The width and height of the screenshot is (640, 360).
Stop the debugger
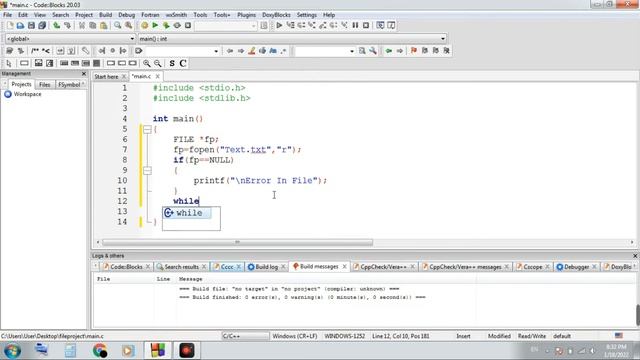coord(366,25)
